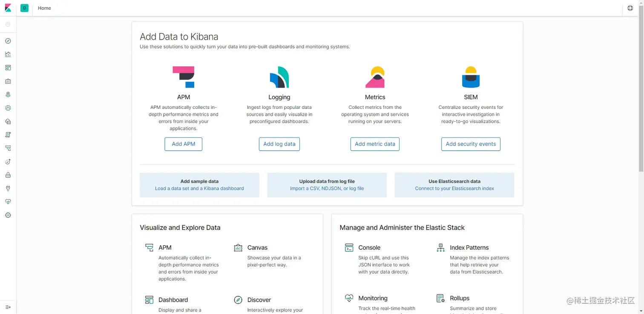This screenshot has width=644, height=314.
Task: Click the Add log data button
Action: coord(279,144)
